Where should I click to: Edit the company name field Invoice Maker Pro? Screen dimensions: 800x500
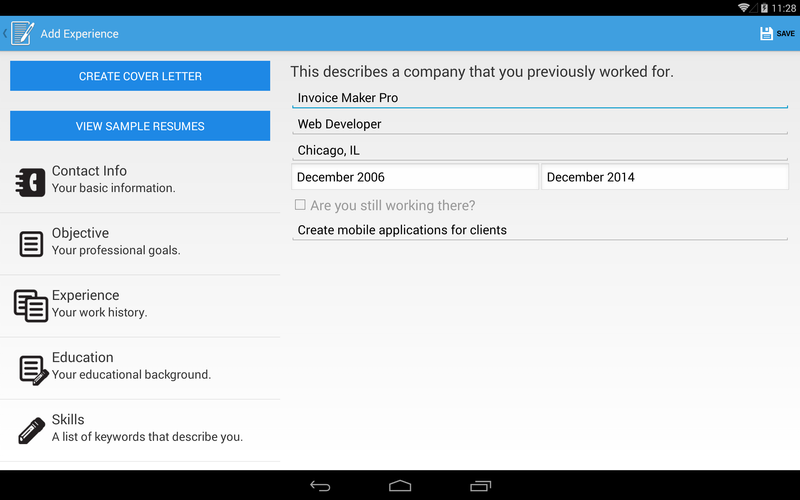point(540,97)
